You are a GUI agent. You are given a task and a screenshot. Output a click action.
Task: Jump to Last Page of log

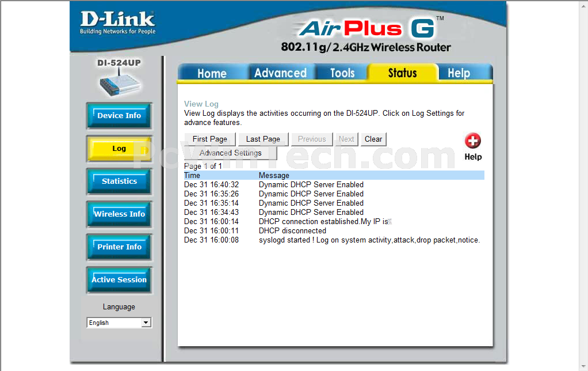264,139
